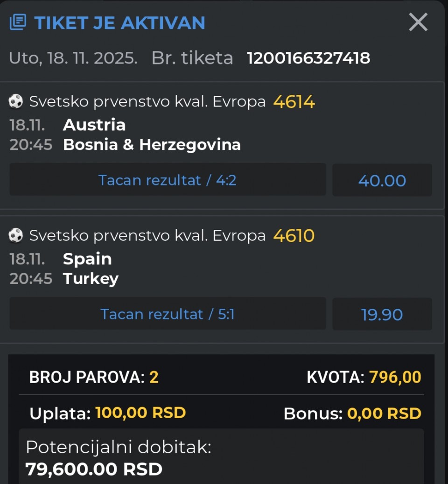This screenshot has width=448, height=484.
Task: Click the Potencijalni dobitak 79,600.00 RSD box
Action: [221, 457]
